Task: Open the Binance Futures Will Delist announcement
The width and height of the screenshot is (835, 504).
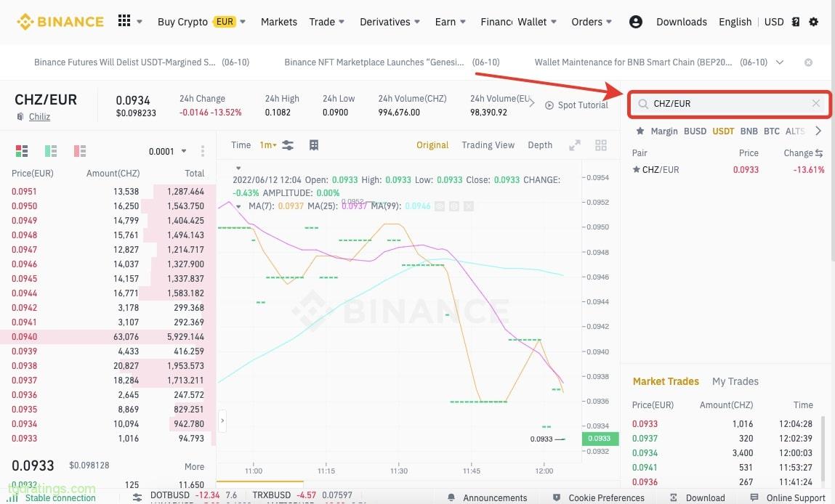Action: 142,62
